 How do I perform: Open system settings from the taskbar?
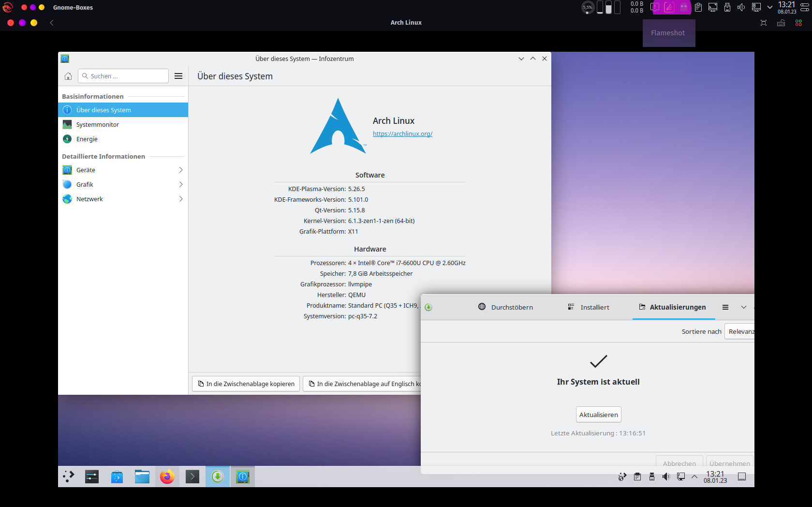[x=92, y=477]
